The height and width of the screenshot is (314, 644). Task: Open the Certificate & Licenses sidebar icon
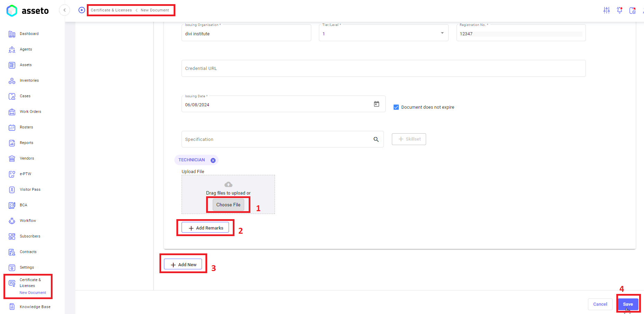[x=12, y=283]
